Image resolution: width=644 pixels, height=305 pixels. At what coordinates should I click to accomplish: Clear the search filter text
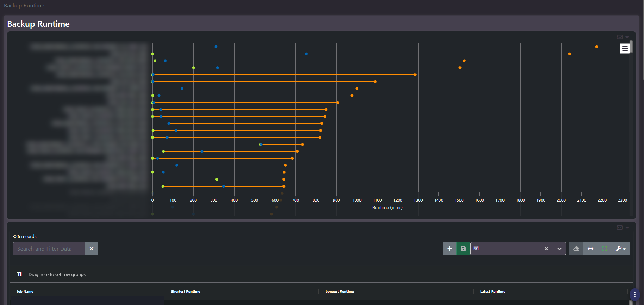[92, 249]
